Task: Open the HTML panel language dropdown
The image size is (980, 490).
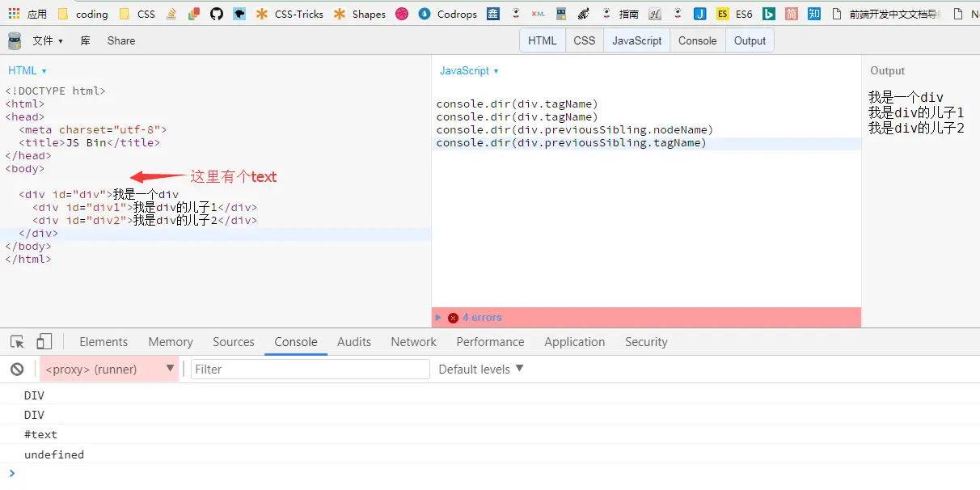Action: 27,71
